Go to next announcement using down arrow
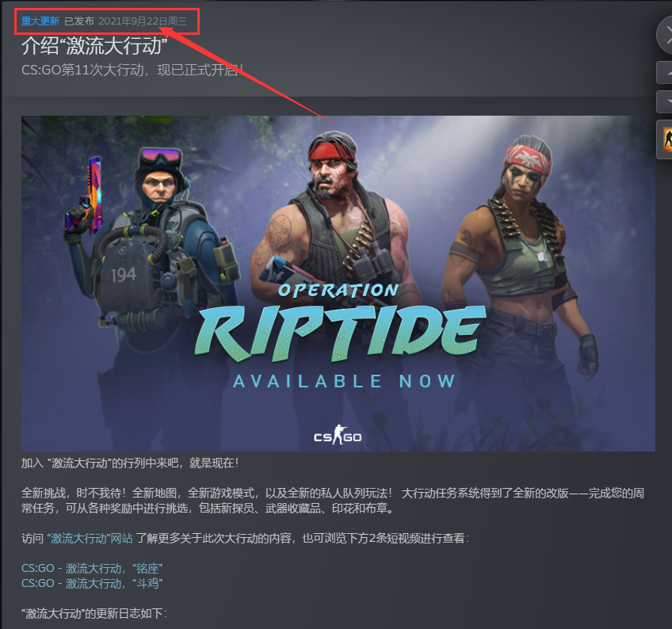672x629 pixels. [x=665, y=101]
